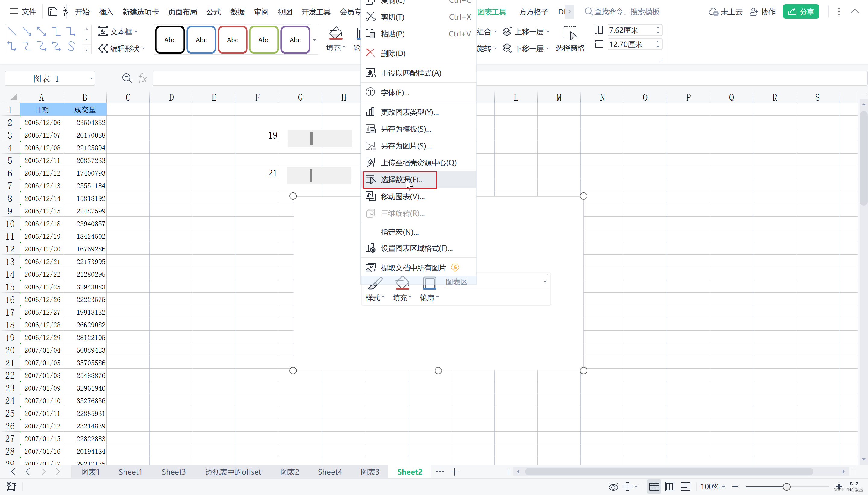Select the black outlined Abc shape style
This screenshot has width=868, height=495.
click(170, 40)
